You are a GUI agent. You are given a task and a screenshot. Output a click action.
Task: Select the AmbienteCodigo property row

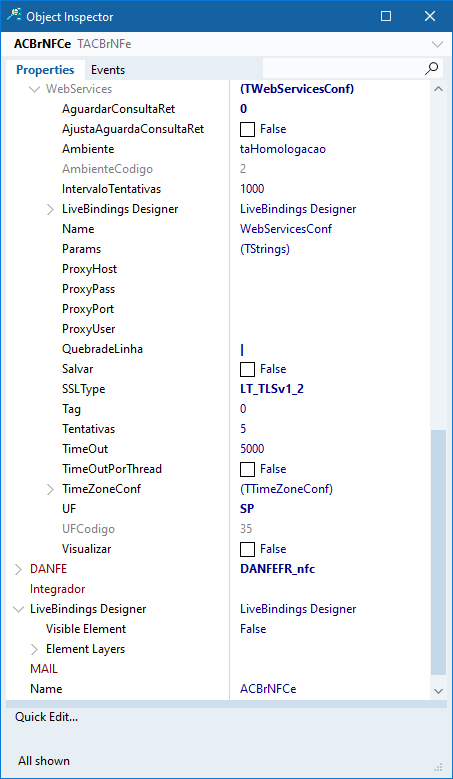point(218,169)
